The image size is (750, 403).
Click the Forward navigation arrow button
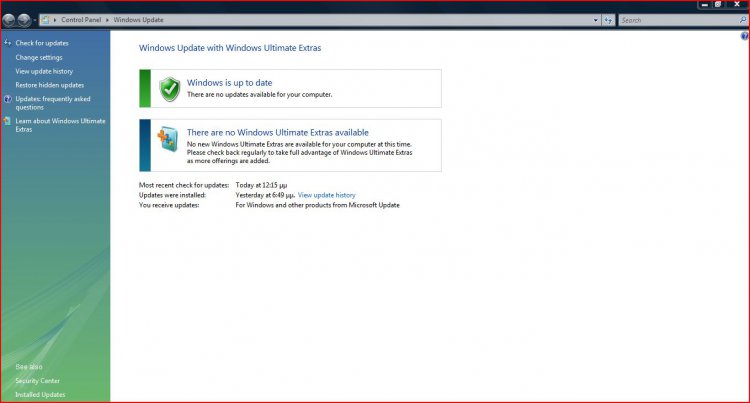click(24, 20)
